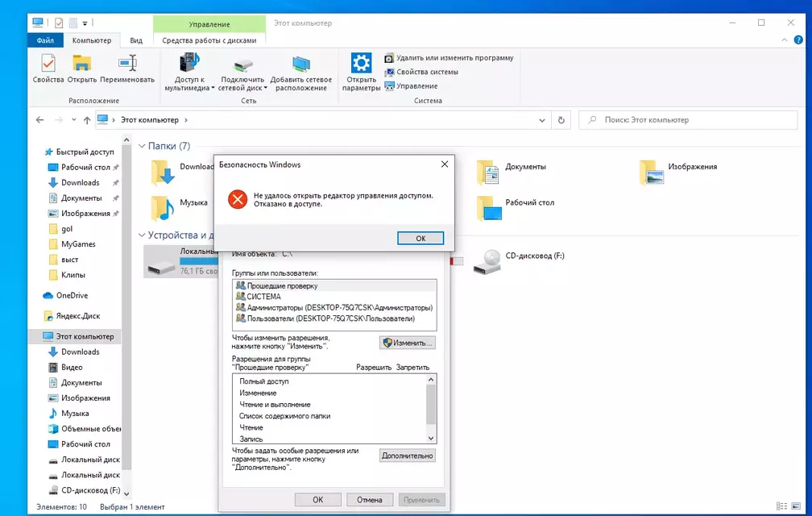Switch to details view icon in status bar

pos(782,506)
